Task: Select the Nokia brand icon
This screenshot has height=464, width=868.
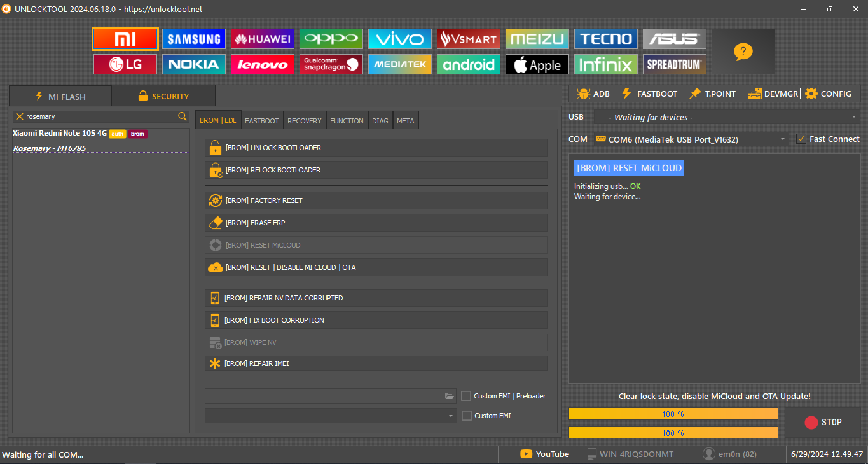Action: 194,64
